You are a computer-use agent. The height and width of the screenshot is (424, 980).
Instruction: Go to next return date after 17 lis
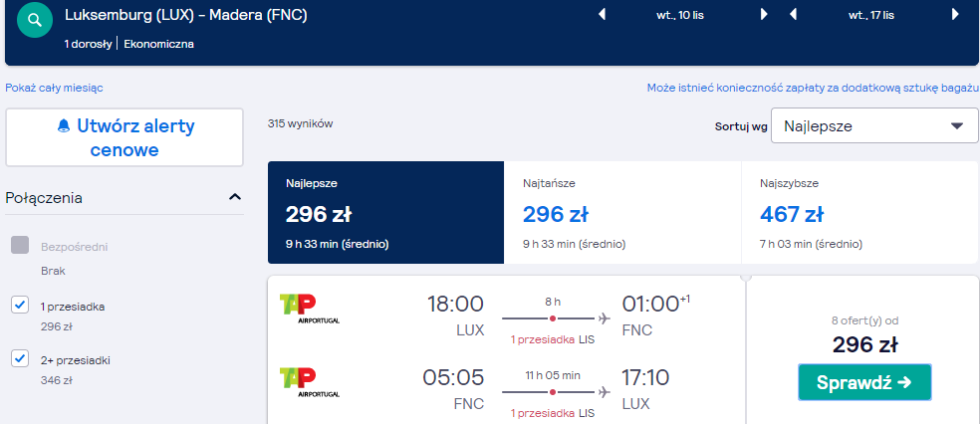pyautogui.click(x=955, y=14)
